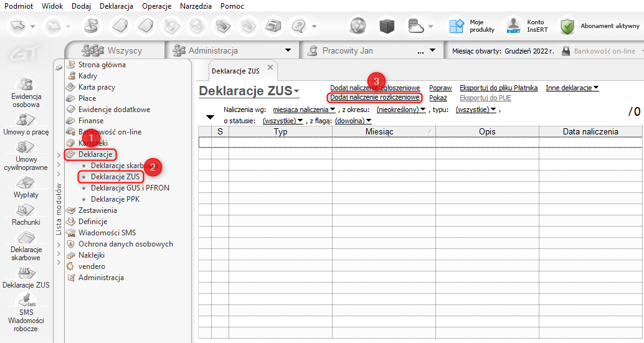
Task: Click the printer toolbar icon
Action: coord(273,26)
